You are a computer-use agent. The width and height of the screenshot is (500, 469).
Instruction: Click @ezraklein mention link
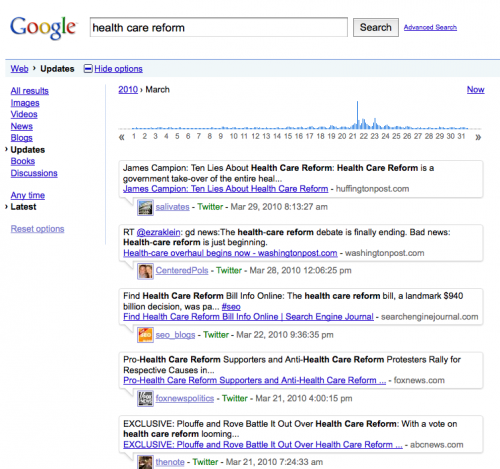tap(158, 232)
